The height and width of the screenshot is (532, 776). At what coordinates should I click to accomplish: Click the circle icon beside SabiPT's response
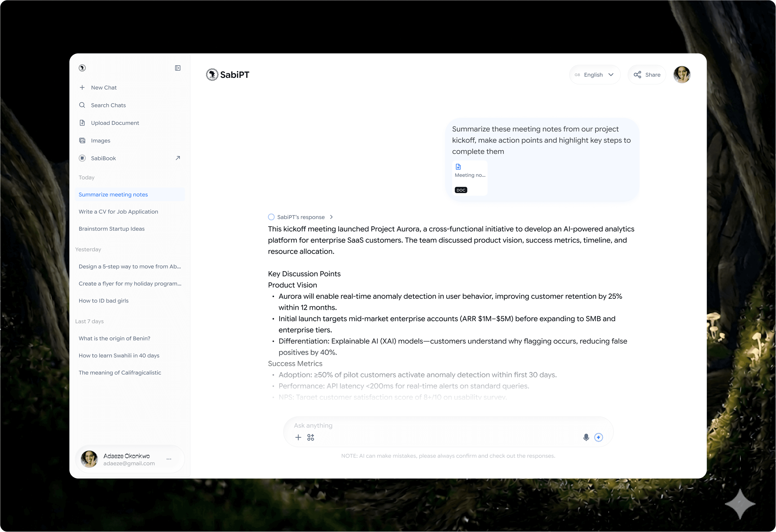(x=271, y=217)
